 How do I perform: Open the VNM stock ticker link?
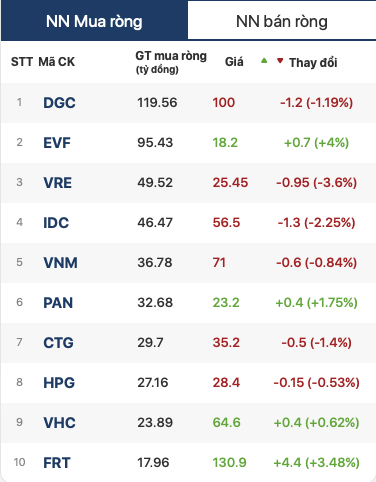coord(60,263)
